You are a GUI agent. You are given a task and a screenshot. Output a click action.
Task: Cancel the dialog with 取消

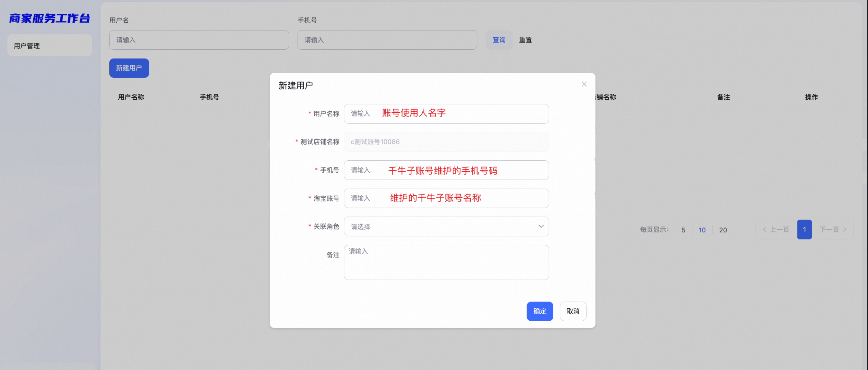click(x=573, y=311)
